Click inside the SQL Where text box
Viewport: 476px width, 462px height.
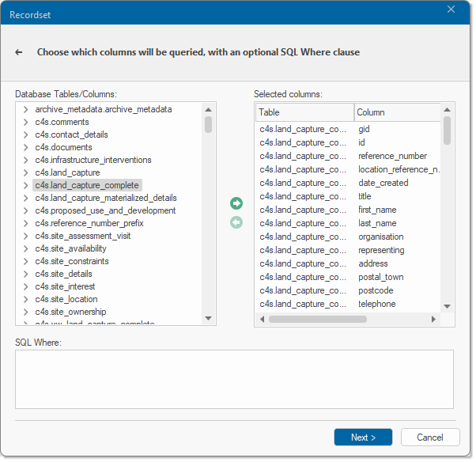(x=234, y=380)
